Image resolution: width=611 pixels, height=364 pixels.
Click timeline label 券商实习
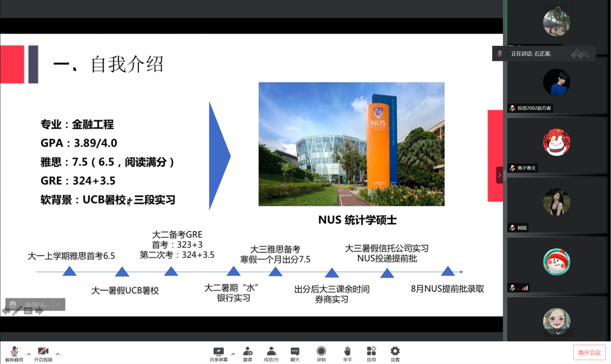[x=332, y=299]
